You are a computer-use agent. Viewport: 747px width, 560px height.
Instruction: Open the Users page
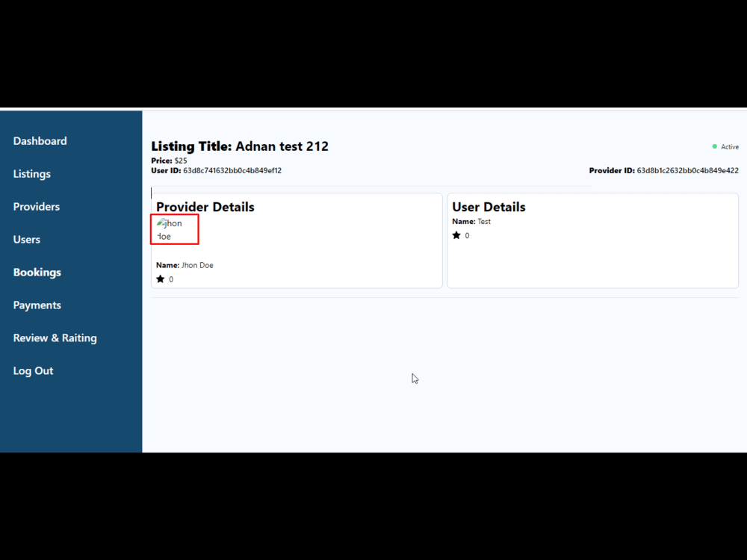click(26, 239)
